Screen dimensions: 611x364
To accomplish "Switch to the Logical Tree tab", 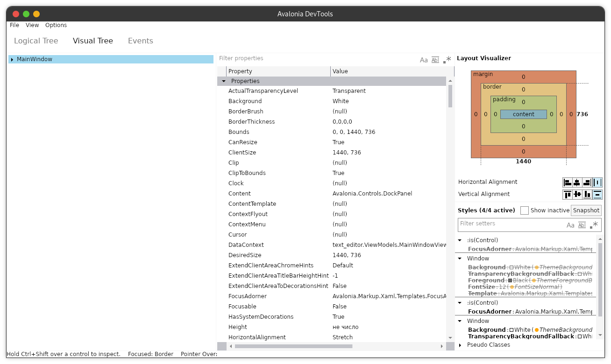I will pos(36,41).
